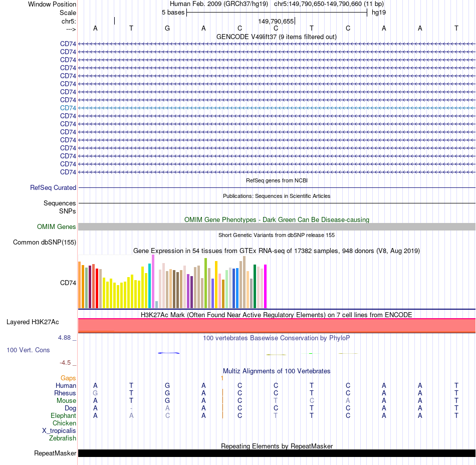The height and width of the screenshot is (465, 476).
Task: Click the tiny teal bar in GTEx chart
Action: pyautogui.click(x=157, y=305)
